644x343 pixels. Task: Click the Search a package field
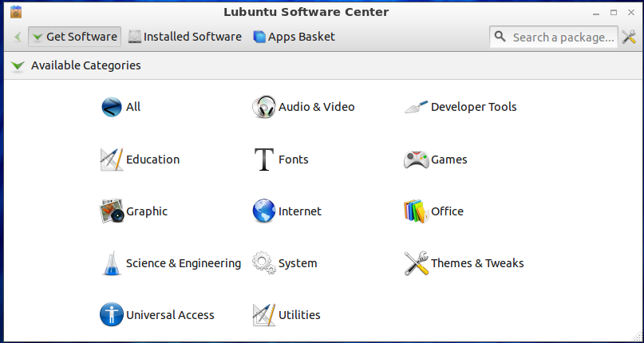click(x=563, y=37)
